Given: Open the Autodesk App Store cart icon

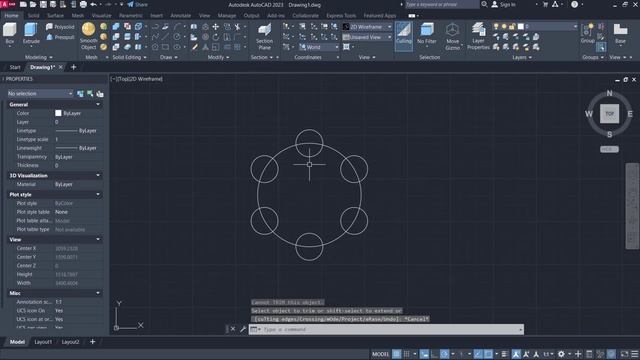Looking at the screenshot, I should (545, 4).
